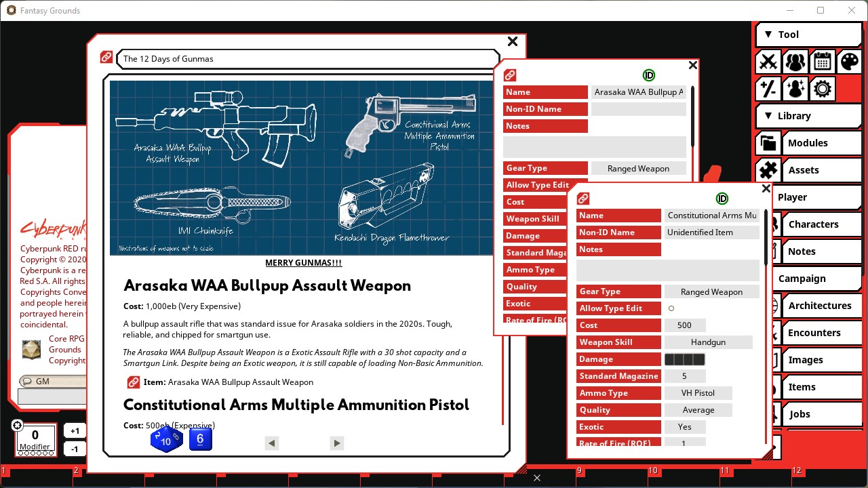The image size is (868, 488).
Task: Click the empty Non-ID Name field in Arasaka window
Action: [639, 109]
